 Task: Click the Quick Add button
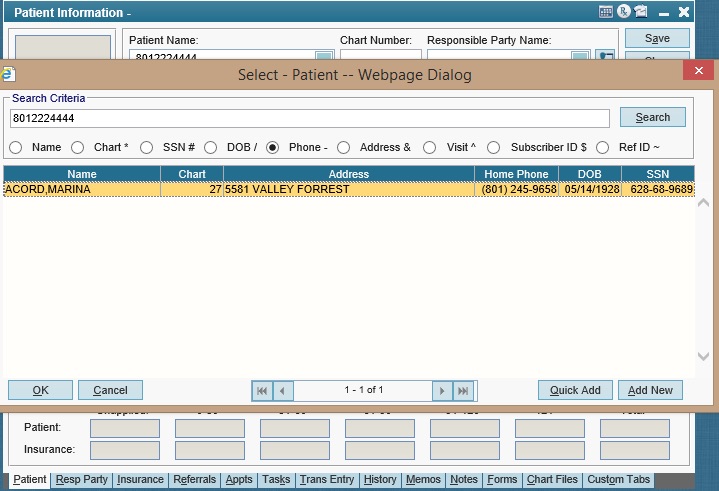575,390
